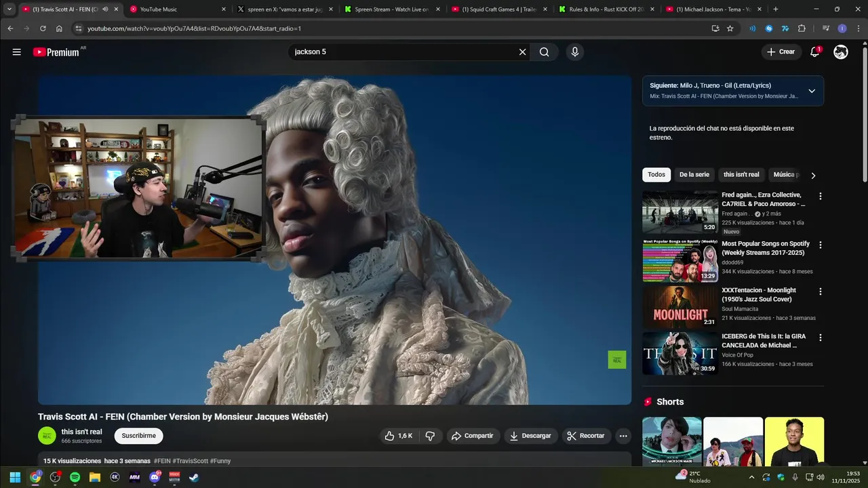Go to the browser home page
Screen dimensions: 868x488
[59, 28]
